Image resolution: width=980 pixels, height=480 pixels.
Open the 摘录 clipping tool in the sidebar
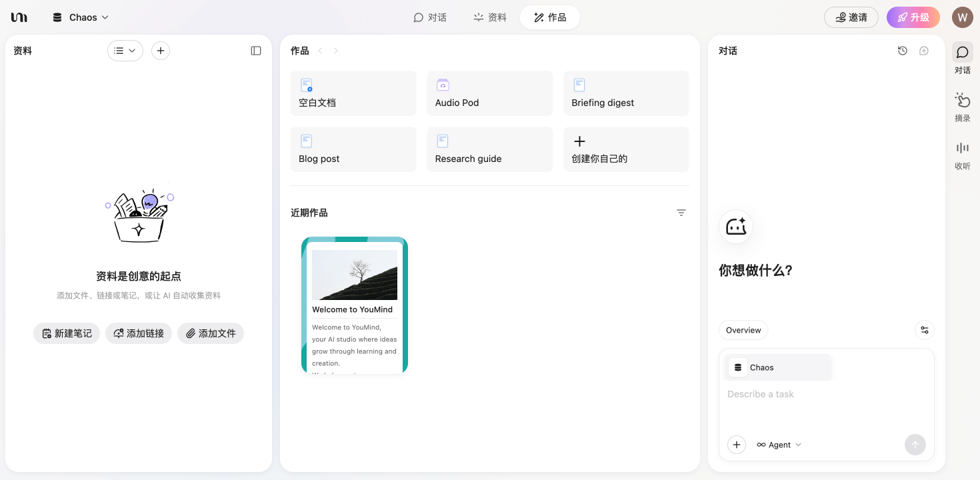point(962,107)
